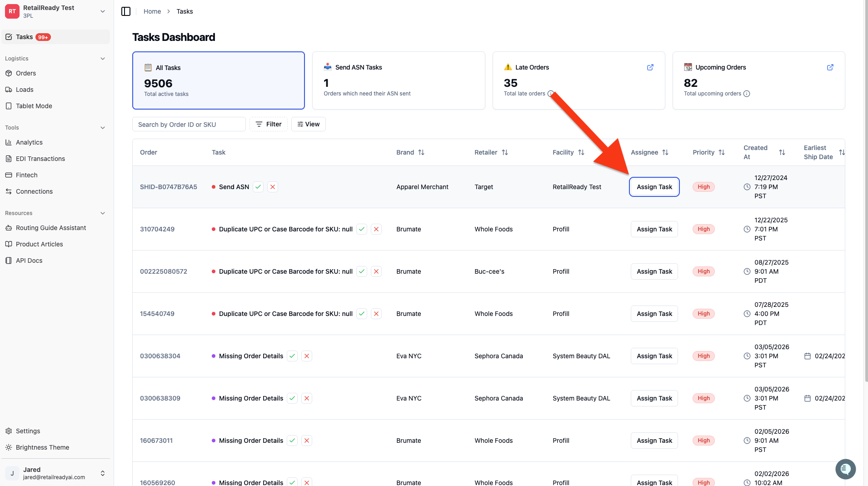Toggle the sidebar panel icon
Image resolution: width=868 pixels, height=486 pixels.
click(126, 11)
